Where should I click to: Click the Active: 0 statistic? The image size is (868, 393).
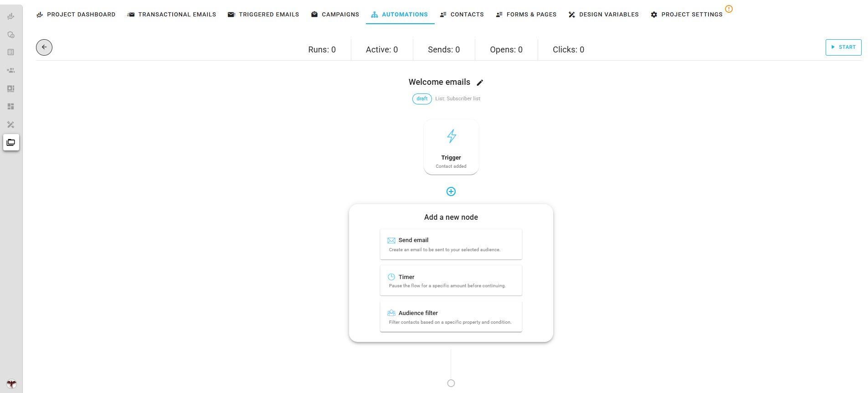pos(382,50)
